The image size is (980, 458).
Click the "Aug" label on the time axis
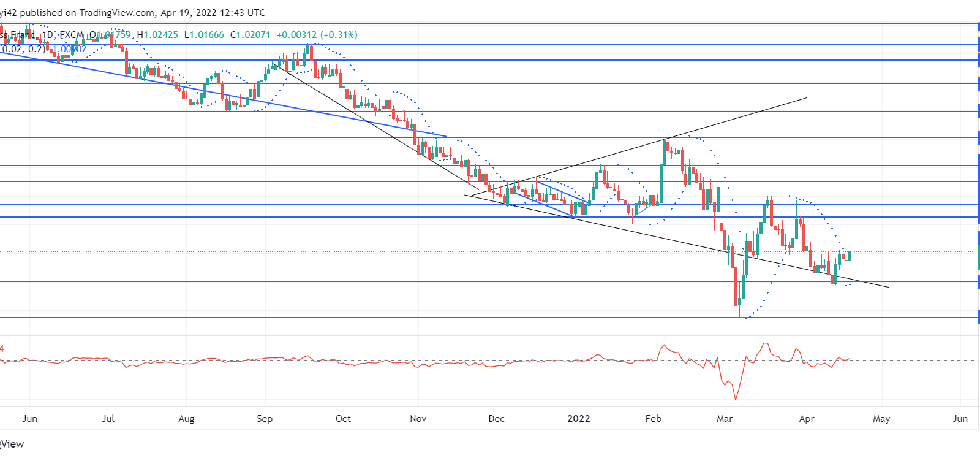pos(186,419)
